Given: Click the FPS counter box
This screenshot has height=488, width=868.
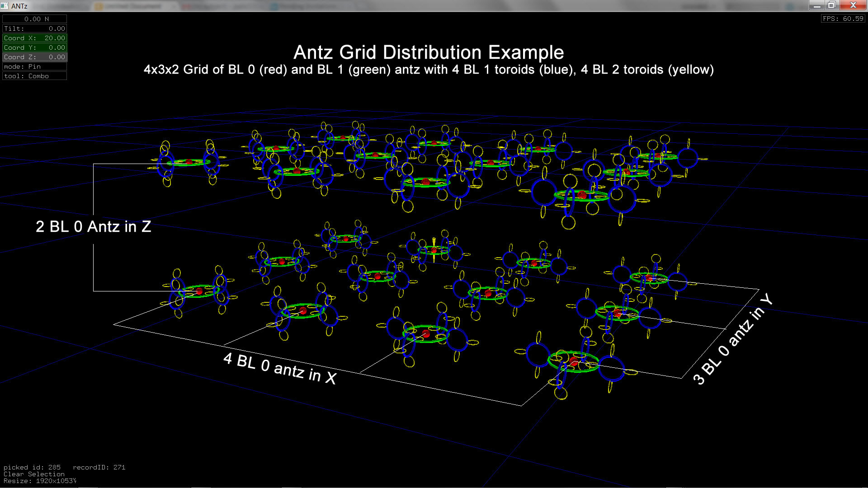Looking at the screenshot, I should coord(843,19).
